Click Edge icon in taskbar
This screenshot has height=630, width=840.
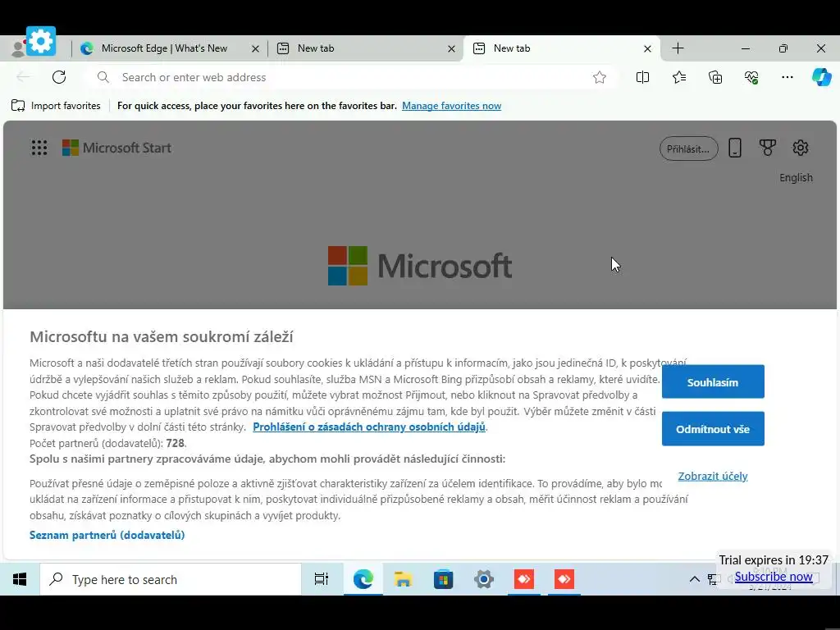pos(363,579)
